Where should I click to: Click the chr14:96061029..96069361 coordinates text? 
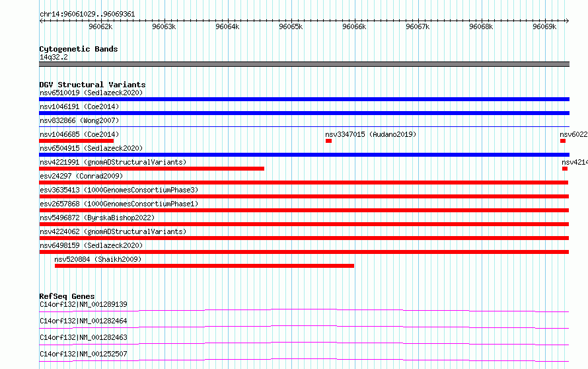click(x=87, y=14)
